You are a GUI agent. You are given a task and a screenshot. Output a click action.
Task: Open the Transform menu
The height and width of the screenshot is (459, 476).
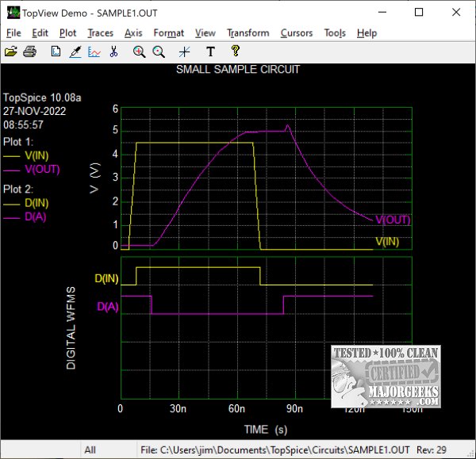click(x=242, y=33)
